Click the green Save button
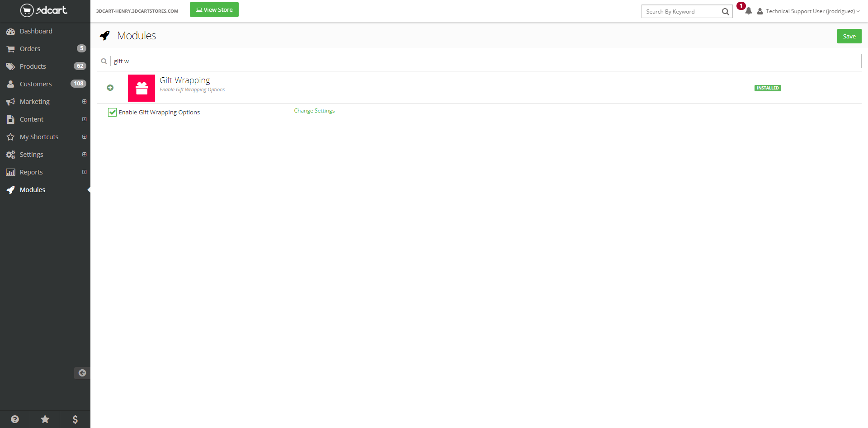The height and width of the screenshot is (428, 868). [x=849, y=37]
